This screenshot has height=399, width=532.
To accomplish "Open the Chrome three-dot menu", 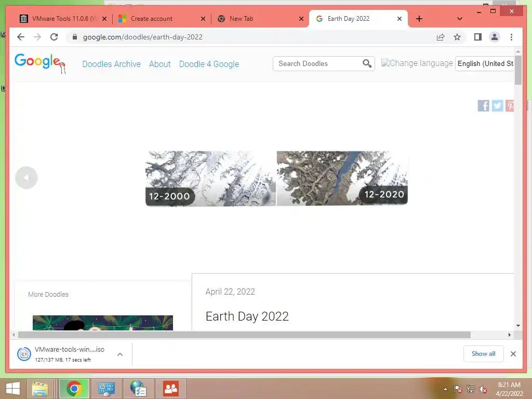I will click(x=511, y=37).
